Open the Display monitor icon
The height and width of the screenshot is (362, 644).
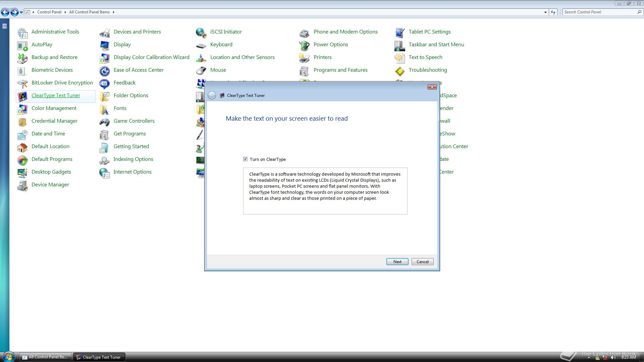point(104,46)
